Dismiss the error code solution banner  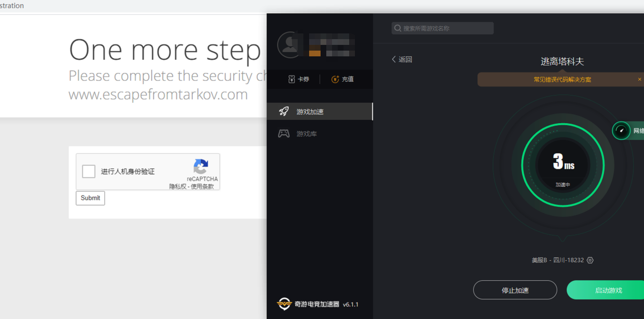point(640,80)
